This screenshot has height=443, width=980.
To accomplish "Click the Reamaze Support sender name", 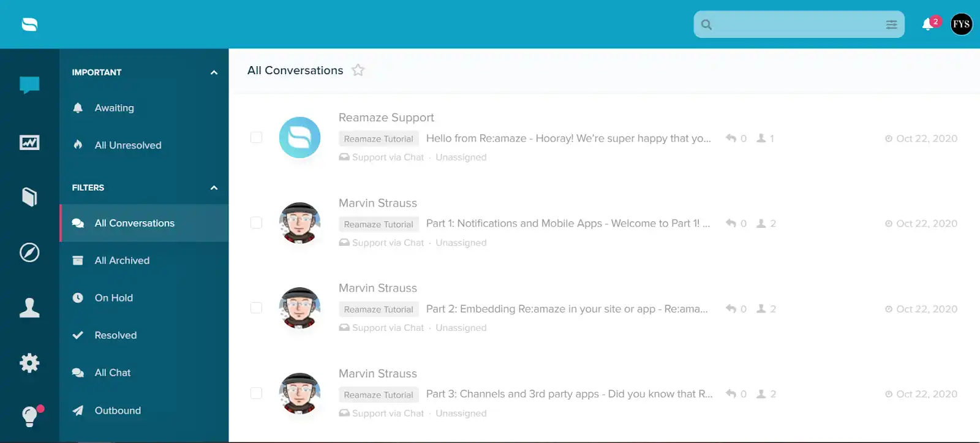I will (386, 118).
